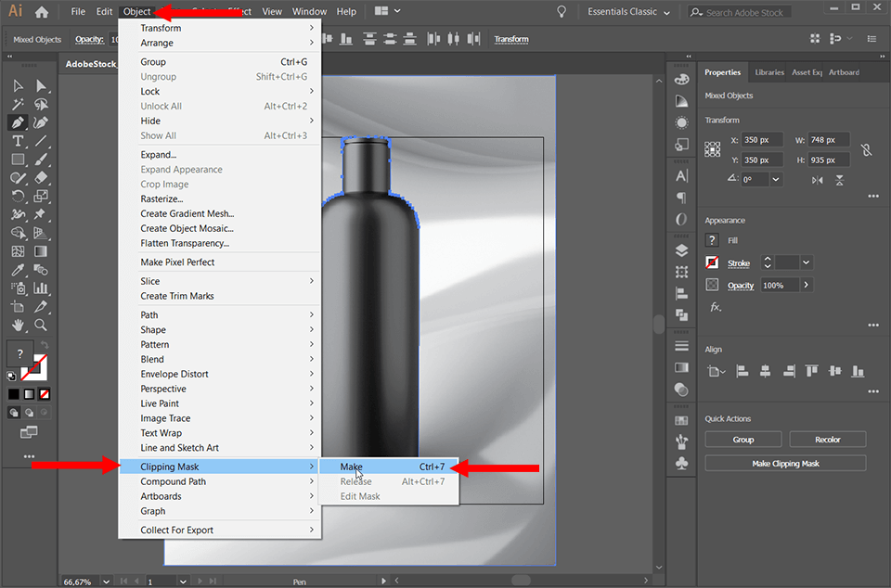Screen dimensions: 891x588
Task: Click the Group quick action button
Action: 743,440
